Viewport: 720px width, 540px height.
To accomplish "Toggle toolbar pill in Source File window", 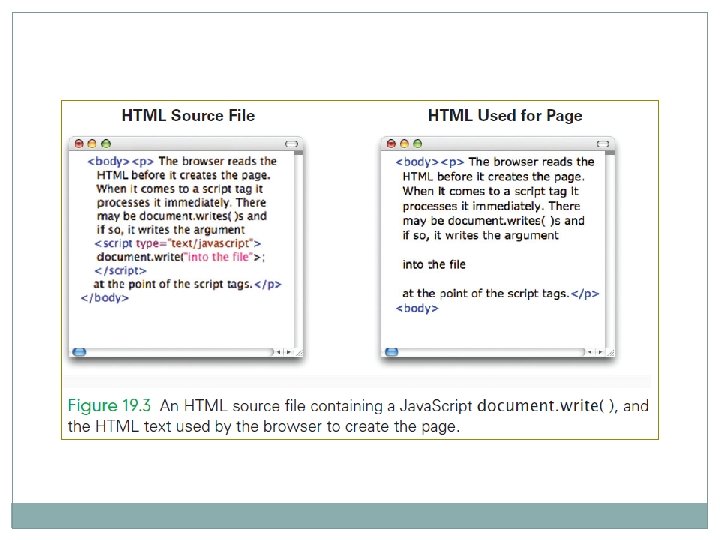I will (292, 144).
